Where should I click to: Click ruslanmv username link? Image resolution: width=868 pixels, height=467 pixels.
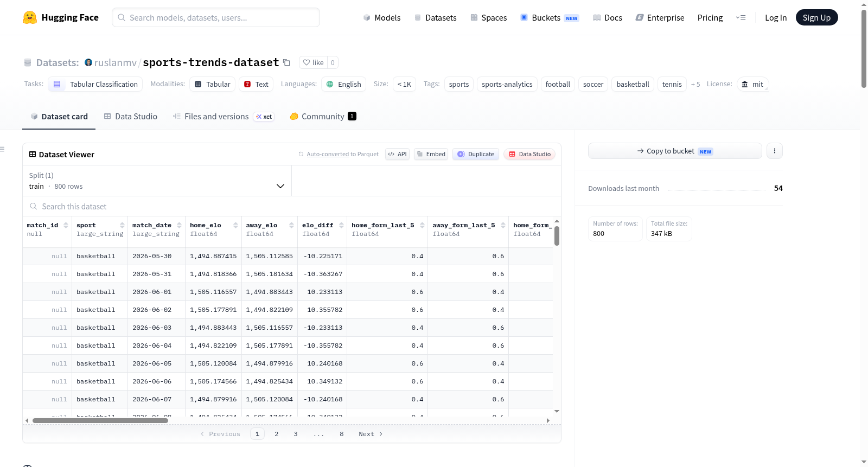tap(116, 62)
